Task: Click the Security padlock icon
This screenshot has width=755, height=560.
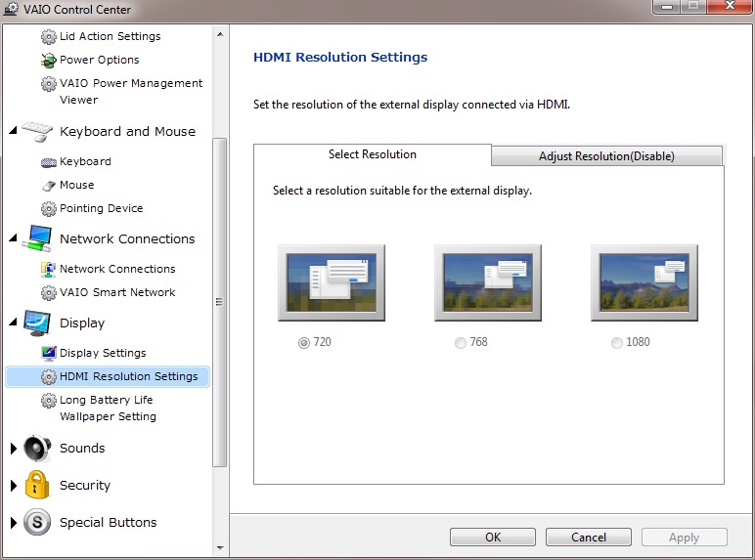Action: point(37,485)
